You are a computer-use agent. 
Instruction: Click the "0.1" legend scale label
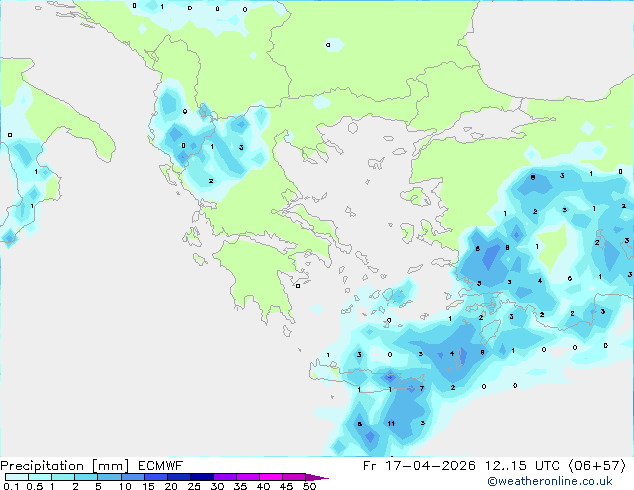point(11,486)
